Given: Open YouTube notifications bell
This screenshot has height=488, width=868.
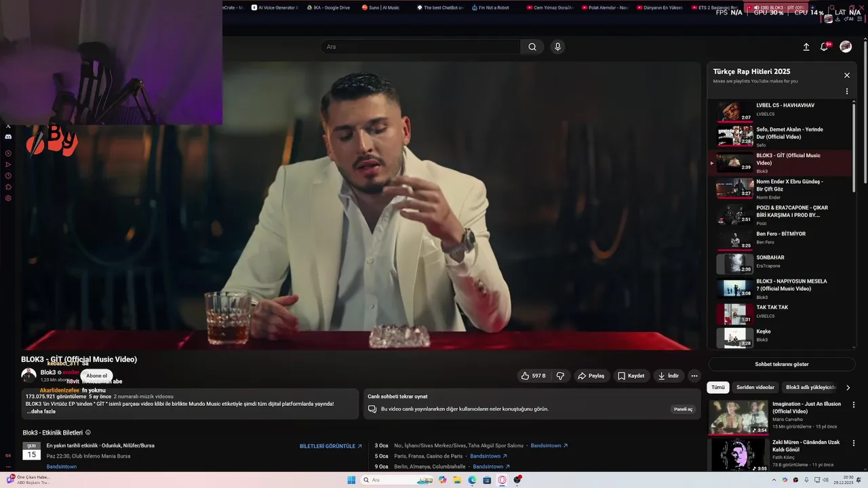Looking at the screenshot, I should (825, 47).
